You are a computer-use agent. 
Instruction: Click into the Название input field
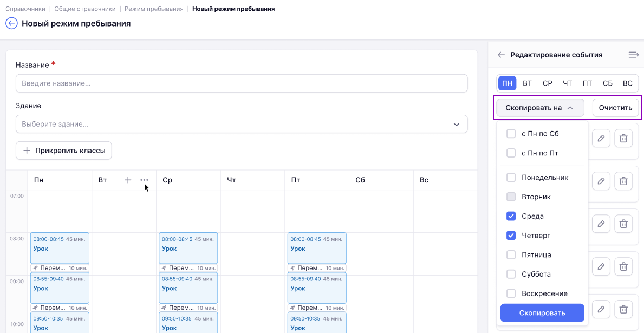(x=242, y=83)
